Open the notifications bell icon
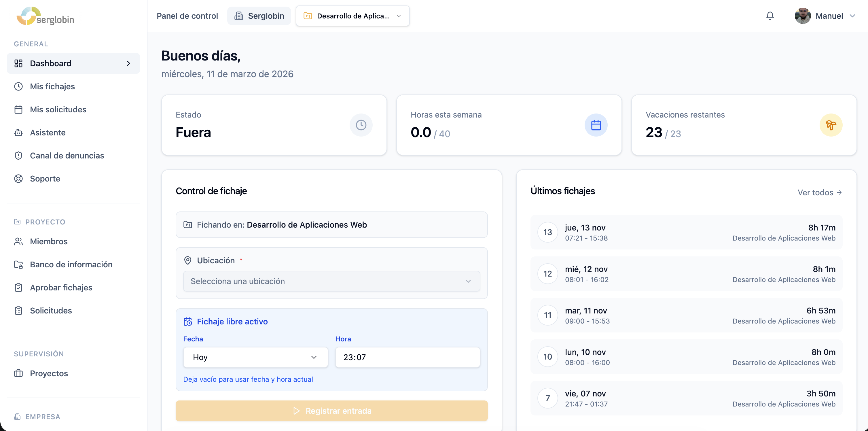This screenshot has width=868, height=431. tap(770, 16)
